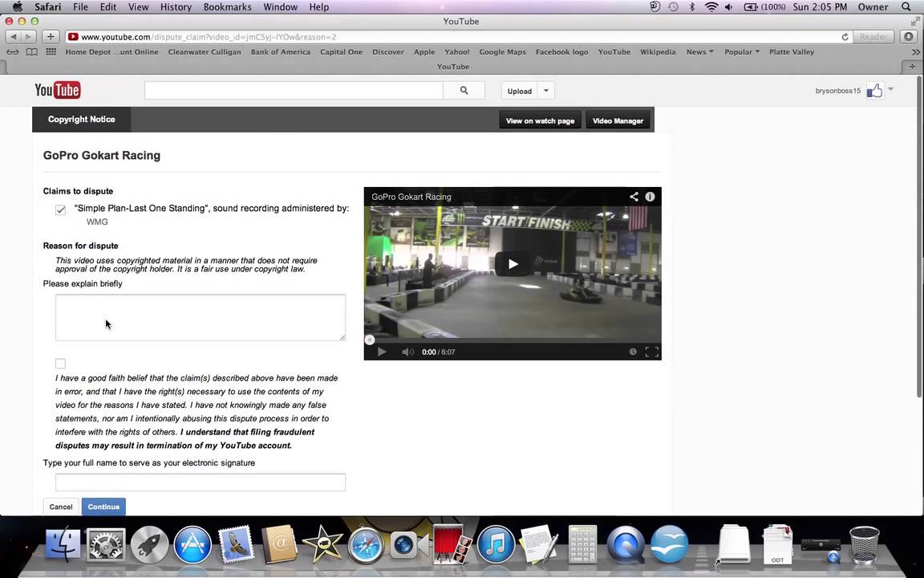Click the video progress scrubber handle
Screen dimensions: 924x578
click(370, 340)
